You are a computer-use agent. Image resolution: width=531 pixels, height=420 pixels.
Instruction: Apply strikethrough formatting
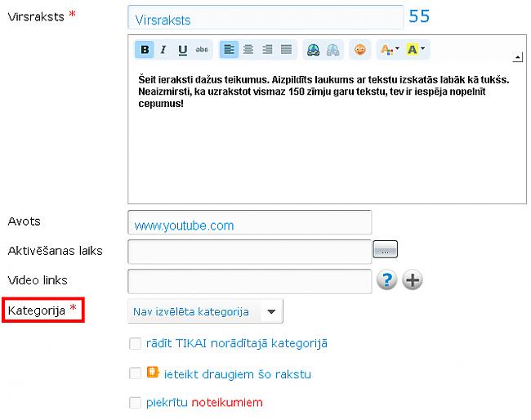click(202, 50)
